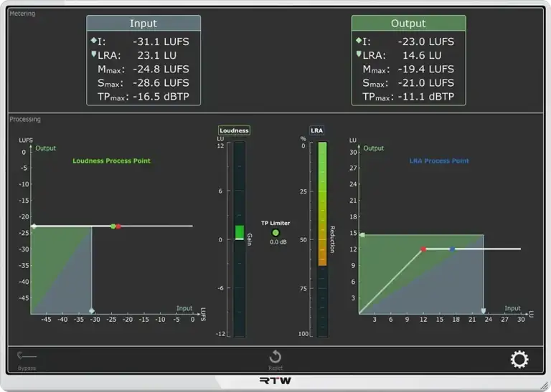Click the red dot on LRA graph
Viewport: 551px width, 392px height.
423,249
